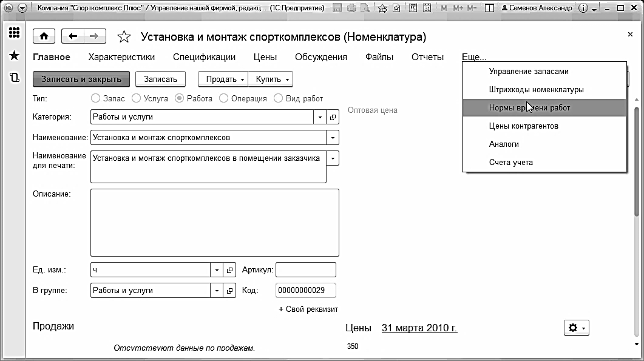
Task: Open the Обсуждения tab
Action: 321,57
